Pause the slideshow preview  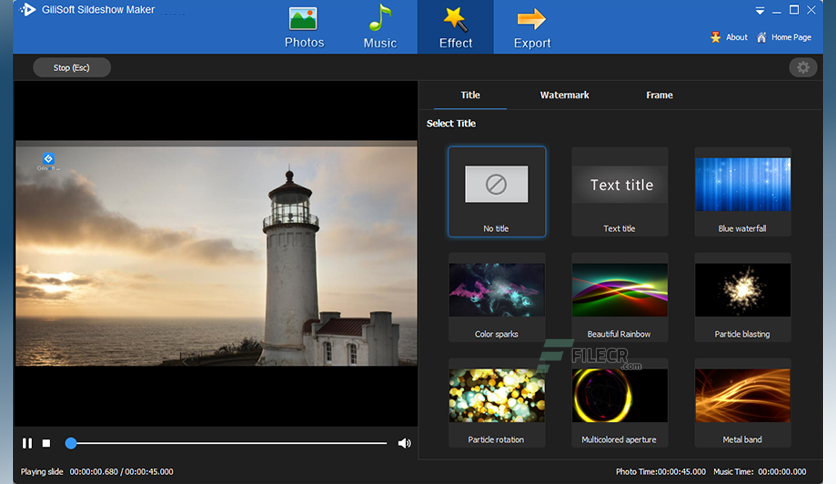[x=27, y=443]
